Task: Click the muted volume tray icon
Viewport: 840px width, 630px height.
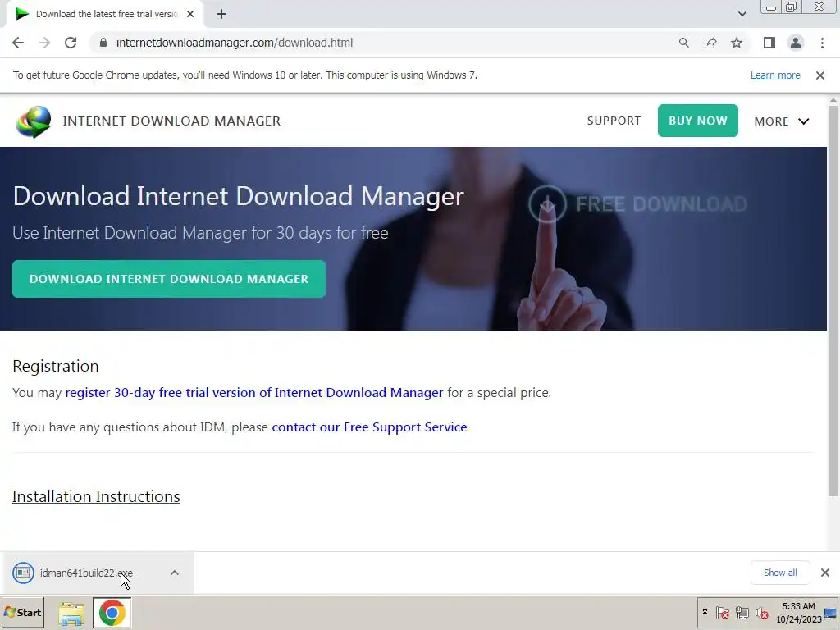Action: tap(761, 612)
